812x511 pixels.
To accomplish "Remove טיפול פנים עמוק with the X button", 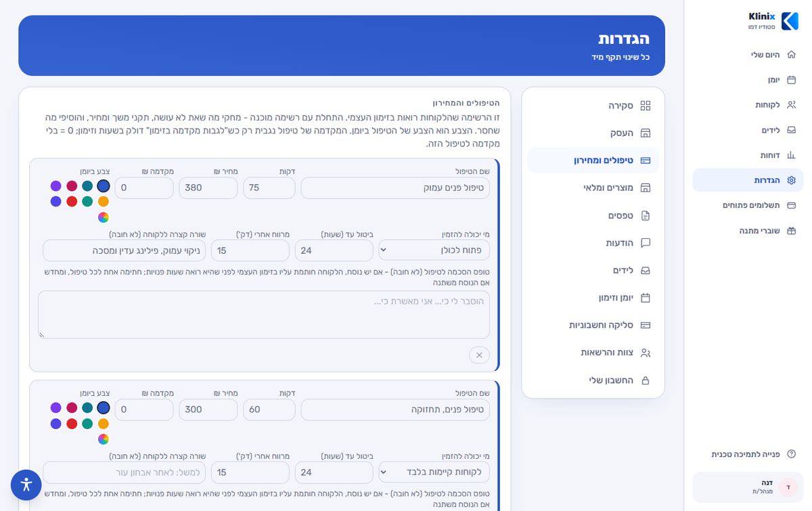I will click(x=479, y=355).
